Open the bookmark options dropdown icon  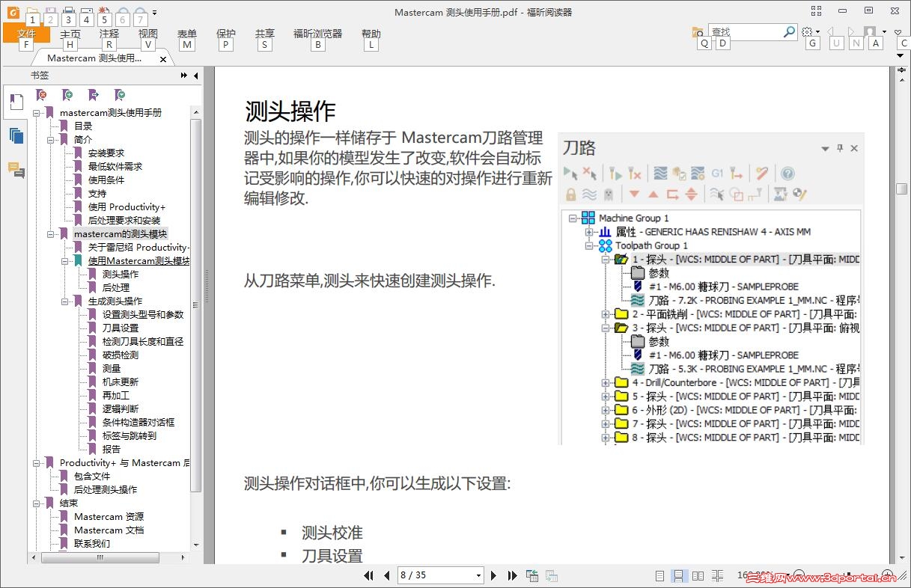120,95
